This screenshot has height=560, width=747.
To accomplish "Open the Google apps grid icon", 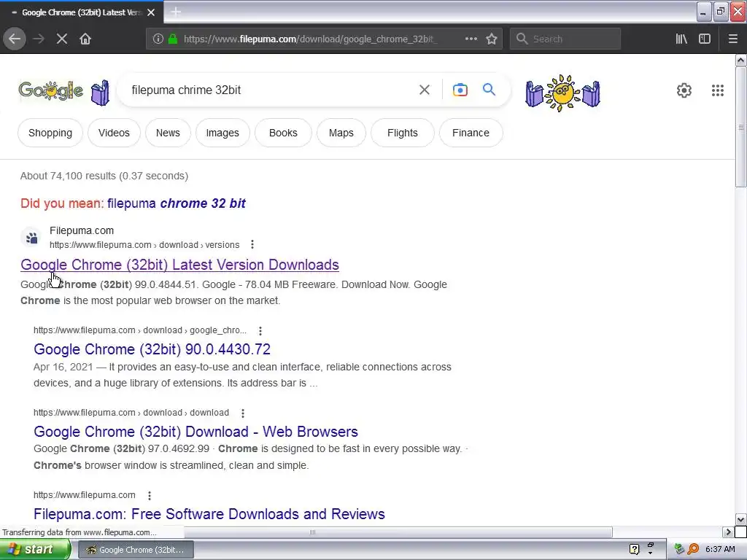I will 718,90.
